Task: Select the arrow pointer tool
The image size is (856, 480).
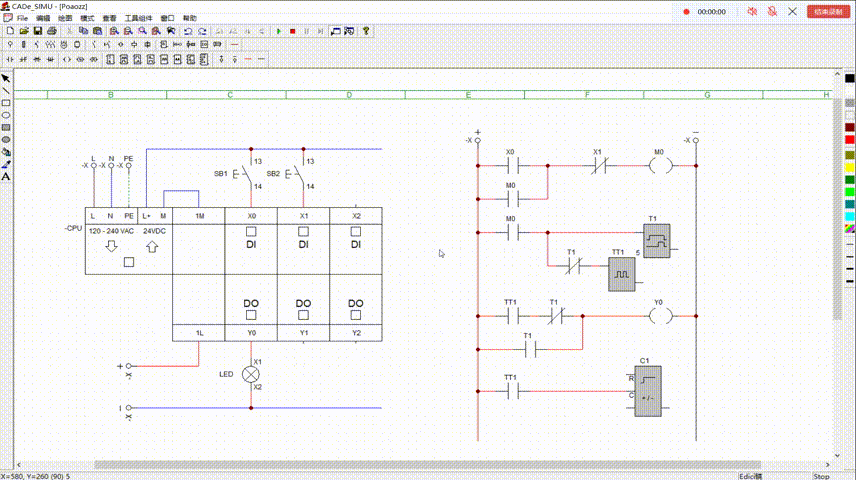Action: tap(6, 78)
